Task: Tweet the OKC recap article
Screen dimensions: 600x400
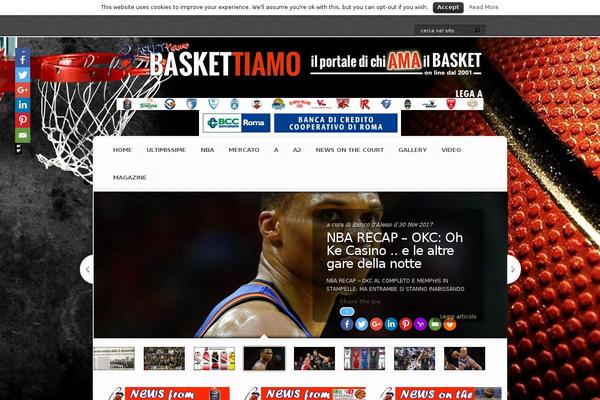Action: (x=361, y=324)
